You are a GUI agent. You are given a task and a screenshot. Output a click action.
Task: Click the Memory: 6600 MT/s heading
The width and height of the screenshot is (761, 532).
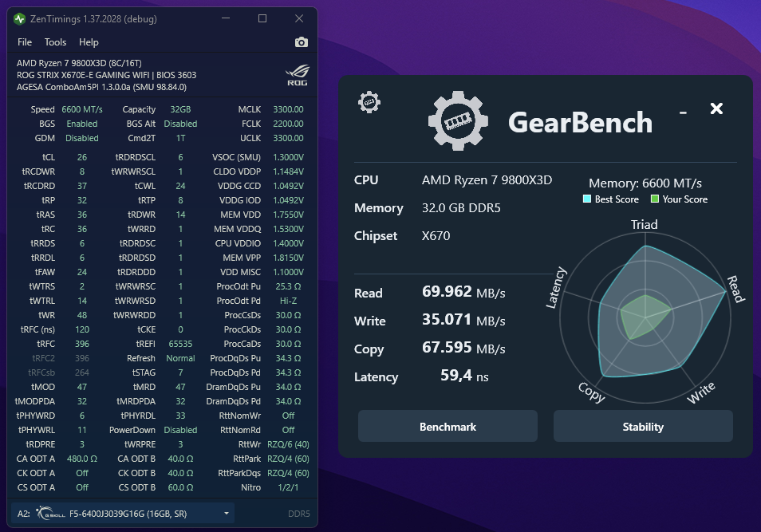pos(645,183)
